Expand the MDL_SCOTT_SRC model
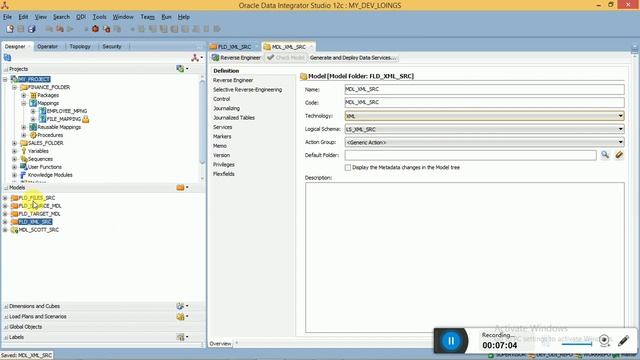 5,230
